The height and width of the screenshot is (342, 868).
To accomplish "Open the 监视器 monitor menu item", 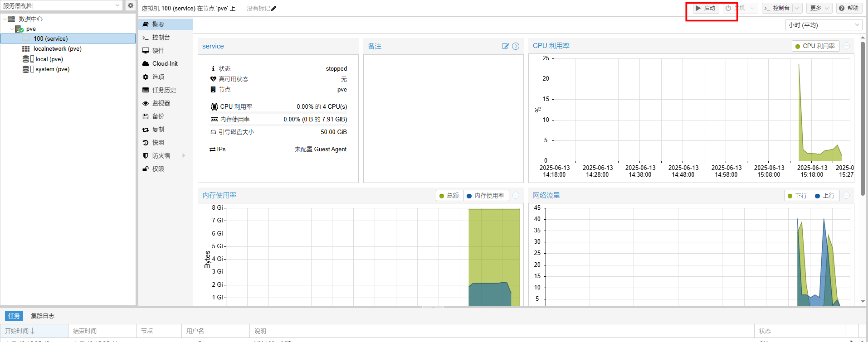I will (166, 103).
